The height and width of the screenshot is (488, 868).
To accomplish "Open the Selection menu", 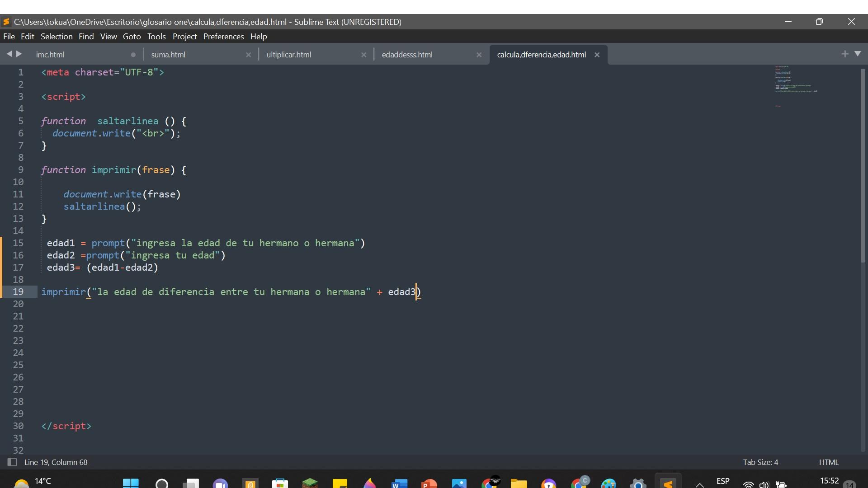I will [x=57, y=37].
